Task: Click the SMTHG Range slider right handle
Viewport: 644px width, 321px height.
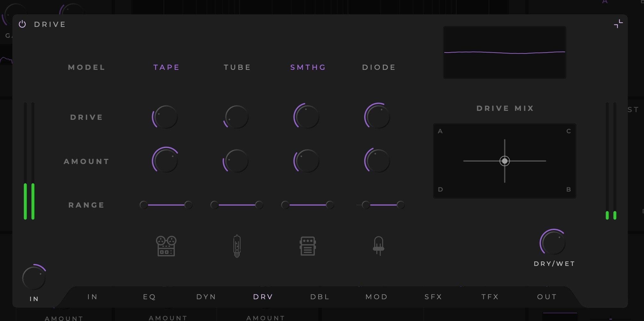Action: tap(330, 205)
